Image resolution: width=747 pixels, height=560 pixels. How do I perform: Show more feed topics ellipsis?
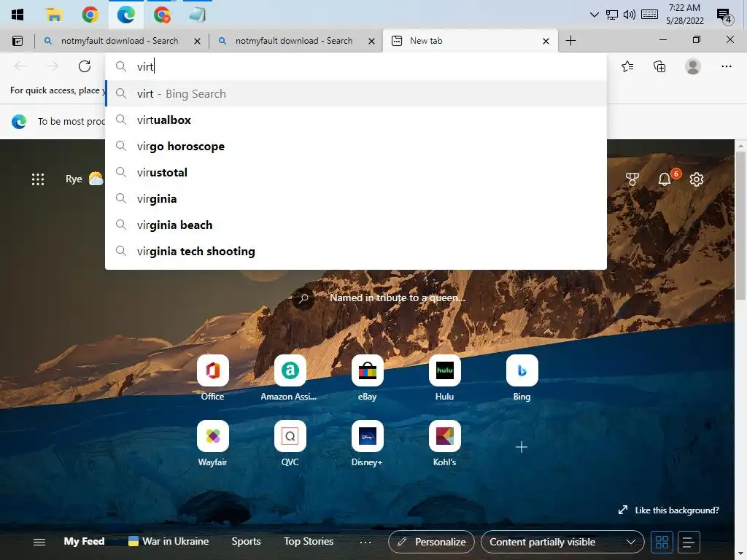[x=365, y=542]
